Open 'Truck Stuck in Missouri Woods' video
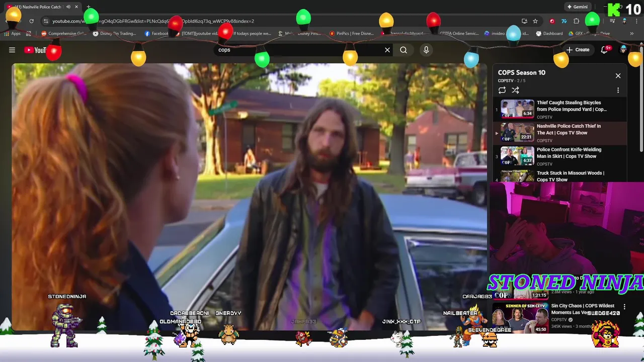Screen dimensions: 644x362 click(570, 176)
